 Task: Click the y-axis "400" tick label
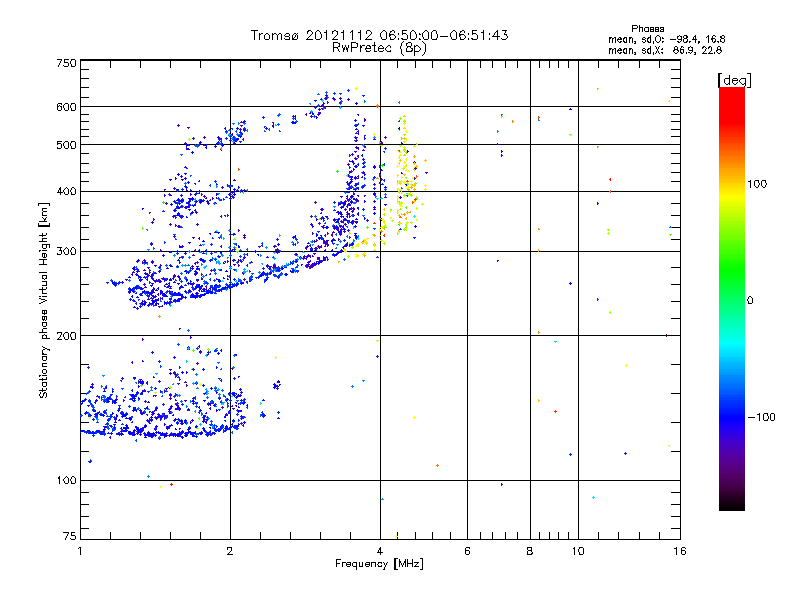tap(66, 192)
